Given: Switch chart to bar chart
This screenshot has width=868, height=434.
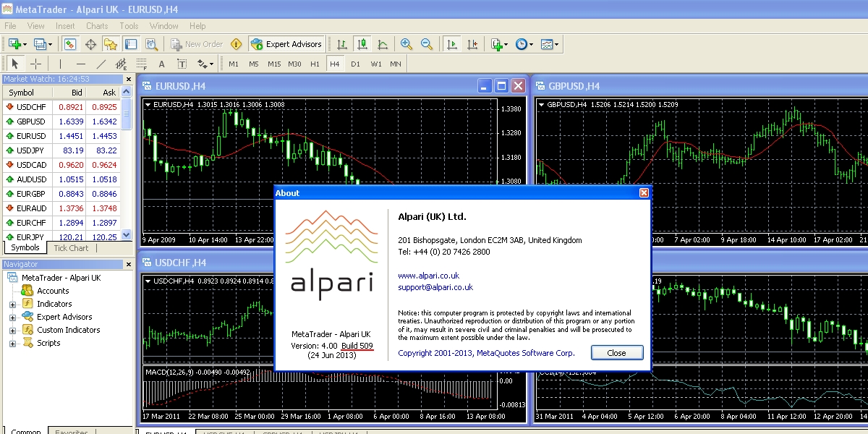Looking at the screenshot, I should 341,44.
